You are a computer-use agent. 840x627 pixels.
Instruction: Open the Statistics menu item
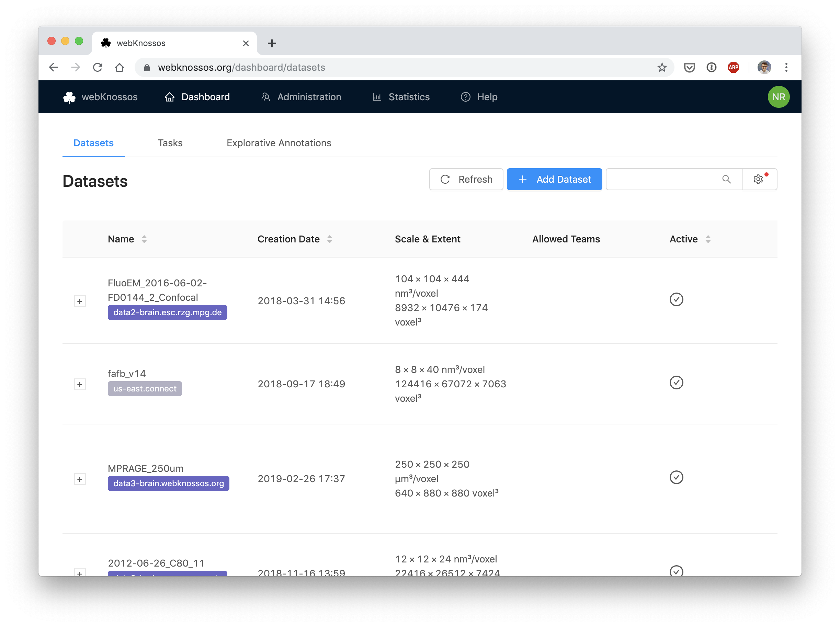(x=401, y=97)
